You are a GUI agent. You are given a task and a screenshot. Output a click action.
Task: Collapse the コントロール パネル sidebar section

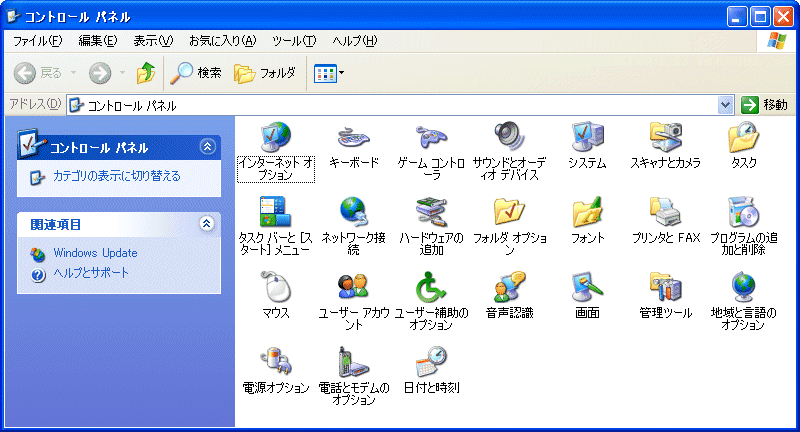click(207, 147)
